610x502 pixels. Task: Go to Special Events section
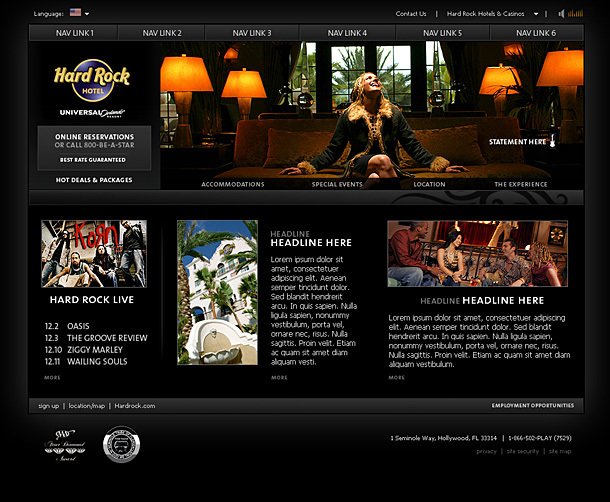tap(337, 184)
